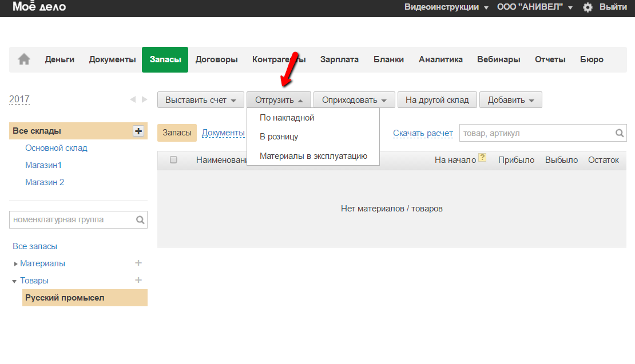Click the magnifier in номенклатурная группа field

click(x=140, y=219)
